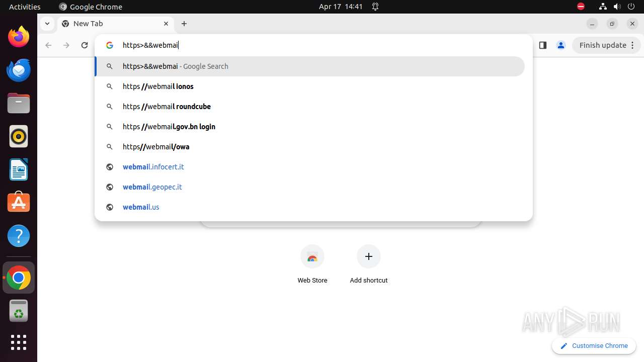Launch Thunderbird mail from dock
The image size is (644, 362).
pos(19,70)
